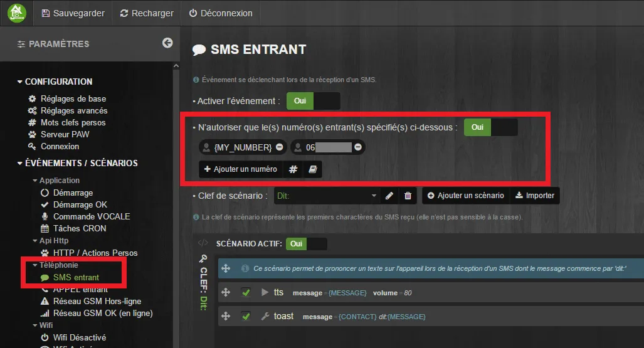Open the contacts book icon
644x348 pixels.
[x=312, y=169]
